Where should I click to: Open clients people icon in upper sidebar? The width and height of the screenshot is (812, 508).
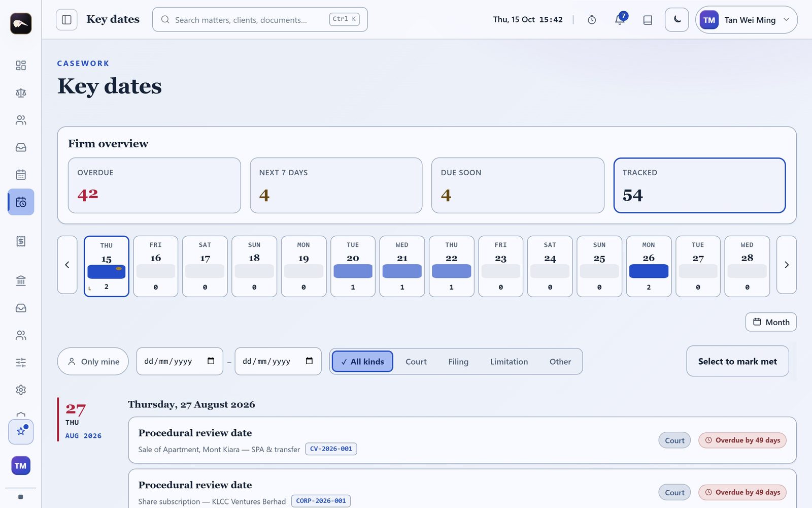[21, 120]
